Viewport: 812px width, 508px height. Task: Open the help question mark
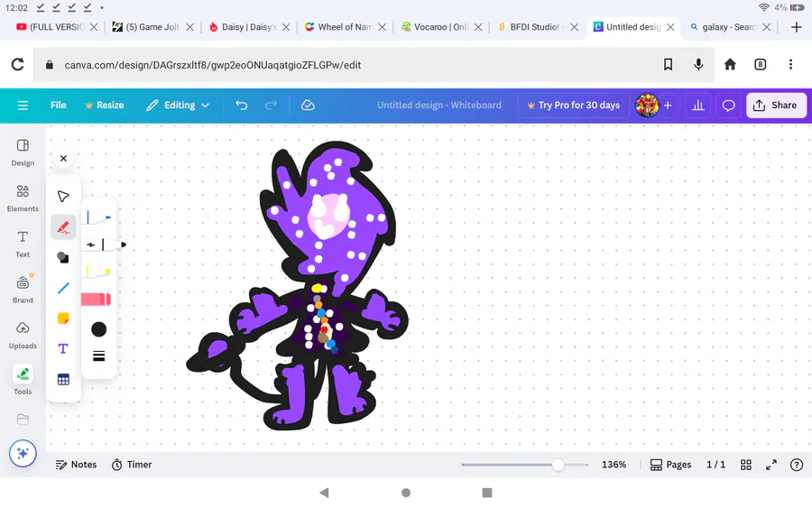pyautogui.click(x=797, y=465)
